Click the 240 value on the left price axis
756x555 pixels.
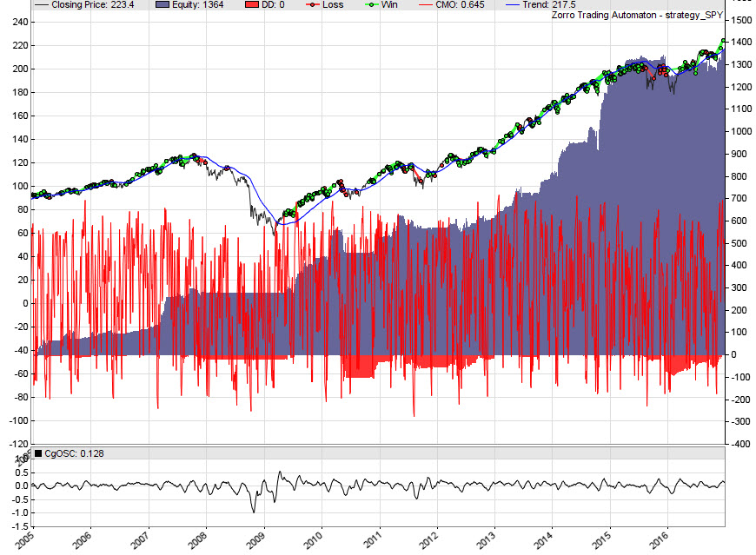(x=17, y=22)
